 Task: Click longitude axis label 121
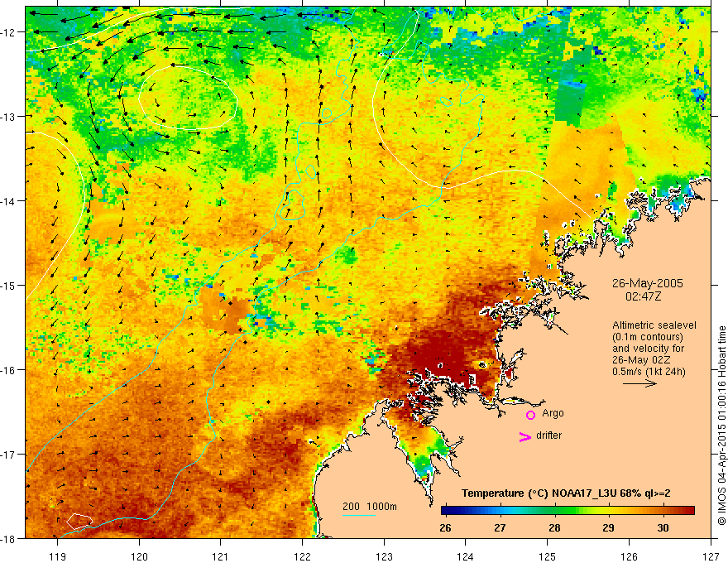(x=220, y=556)
